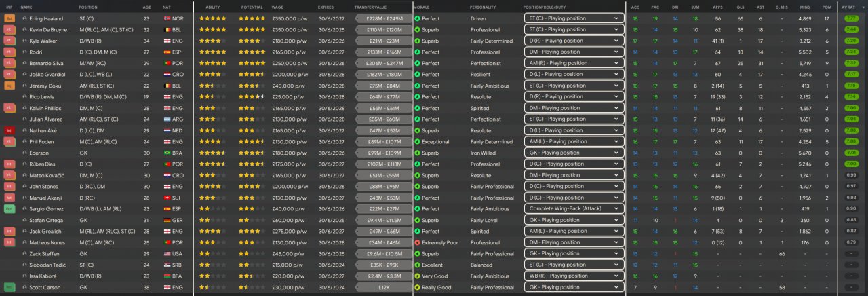Open Ederson's GK role dropdown

[574, 153]
